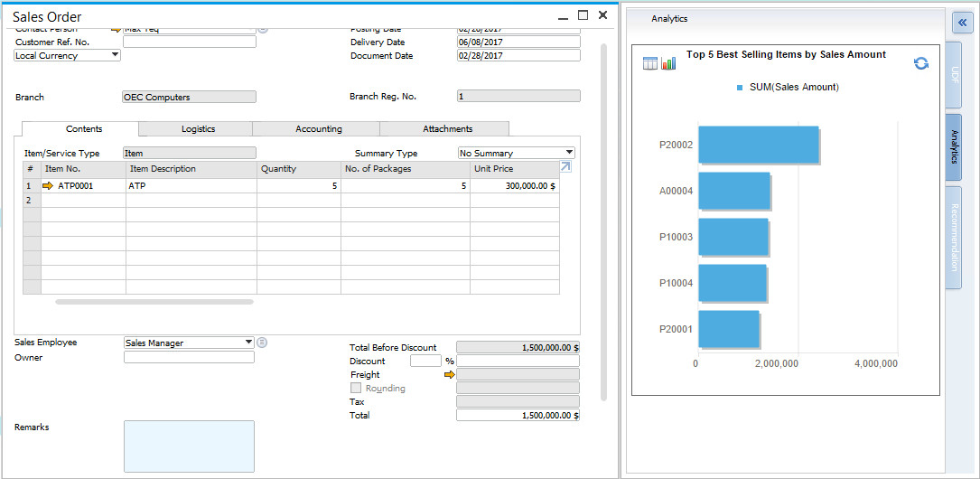Click the SUM(Sales Amount) legend entry
This screenshot has height=479, width=980.
tap(787, 87)
